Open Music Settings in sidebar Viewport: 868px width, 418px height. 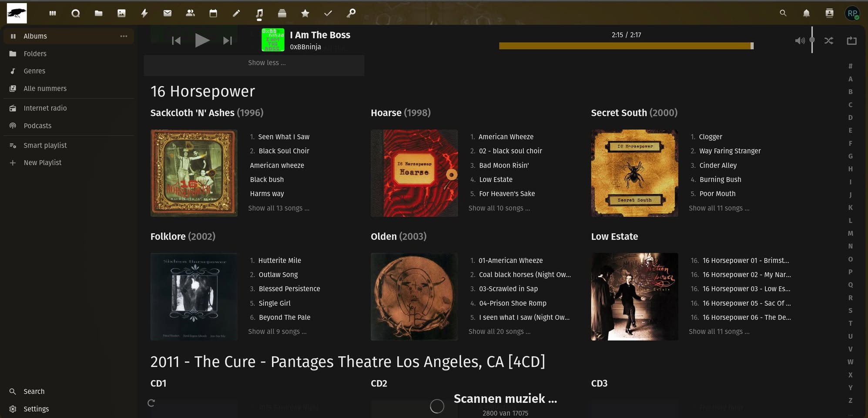click(x=69, y=409)
